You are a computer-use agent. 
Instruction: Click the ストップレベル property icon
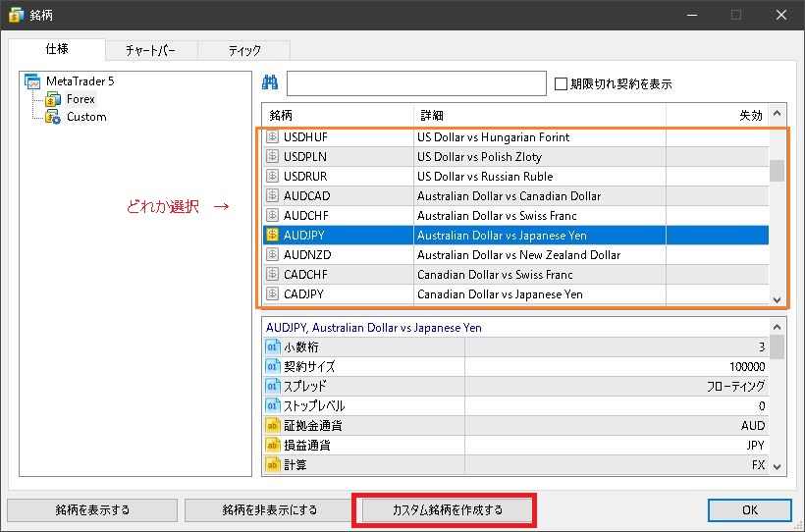click(x=273, y=405)
